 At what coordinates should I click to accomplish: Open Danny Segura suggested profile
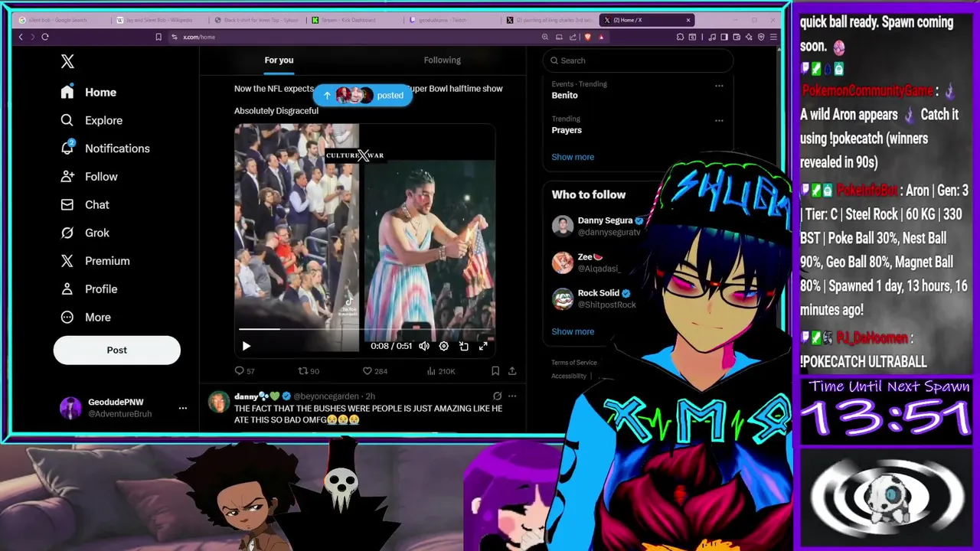(605, 226)
